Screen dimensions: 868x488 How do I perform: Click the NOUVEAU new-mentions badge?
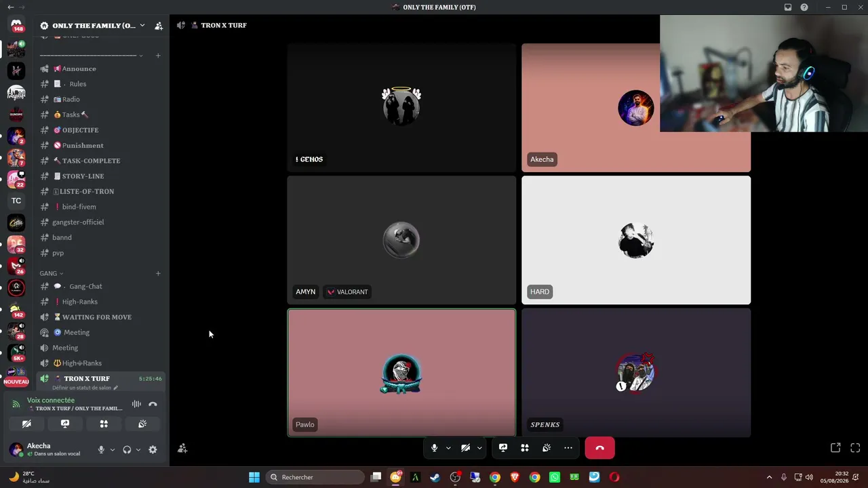[16, 382]
